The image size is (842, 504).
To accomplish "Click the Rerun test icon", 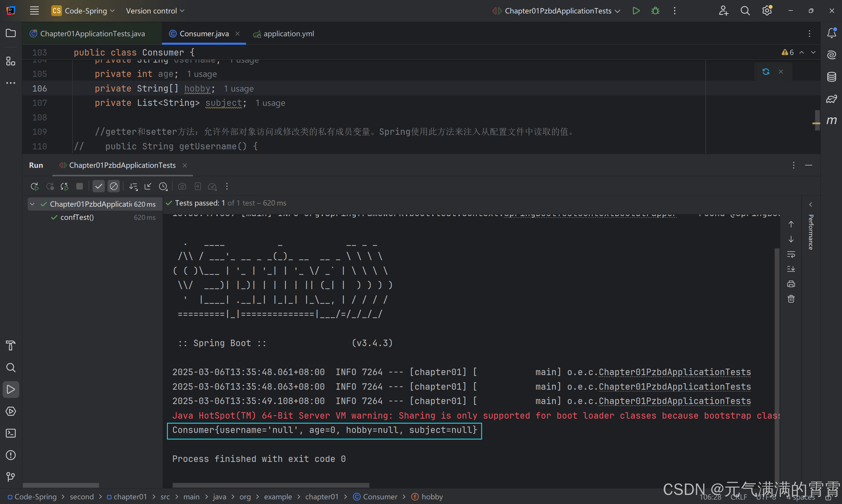I will [34, 187].
